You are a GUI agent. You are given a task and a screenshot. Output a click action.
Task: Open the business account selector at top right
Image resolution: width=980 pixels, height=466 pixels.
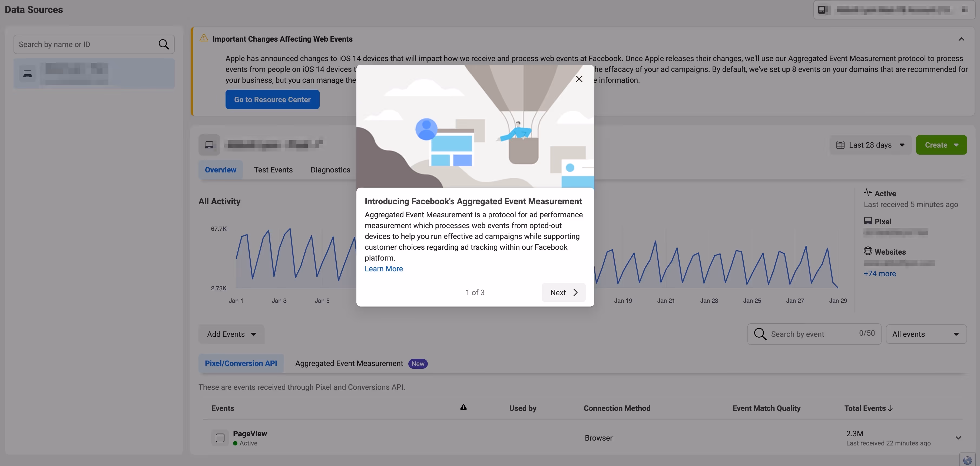pos(895,10)
